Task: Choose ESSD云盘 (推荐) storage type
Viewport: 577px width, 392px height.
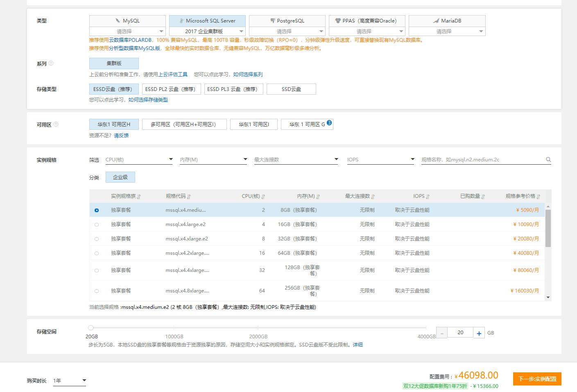Action: (x=114, y=89)
